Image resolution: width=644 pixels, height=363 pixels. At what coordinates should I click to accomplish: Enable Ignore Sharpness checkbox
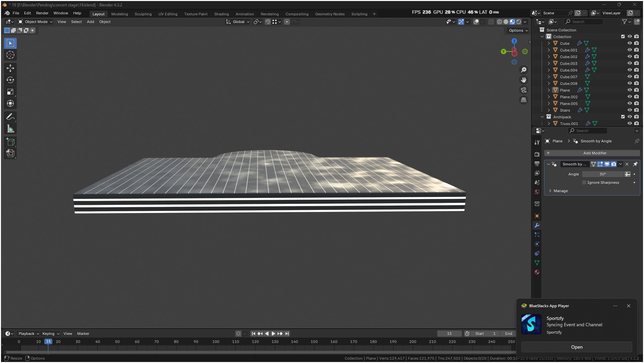[x=584, y=183]
